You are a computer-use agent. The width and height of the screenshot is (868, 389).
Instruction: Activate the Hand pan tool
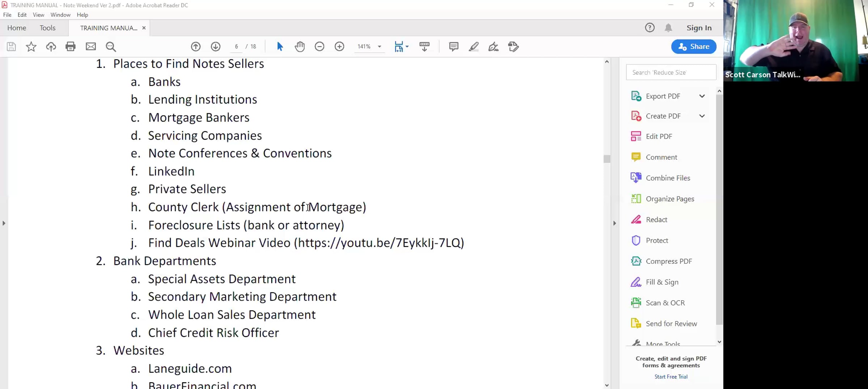300,47
